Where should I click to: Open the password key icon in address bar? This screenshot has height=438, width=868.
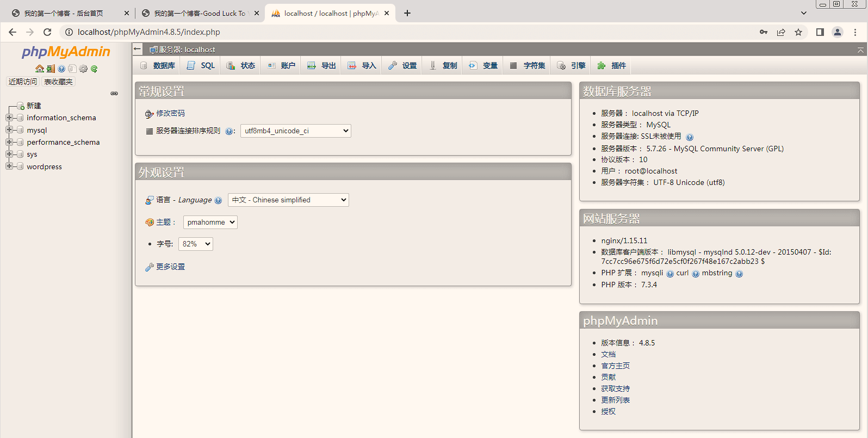click(764, 32)
